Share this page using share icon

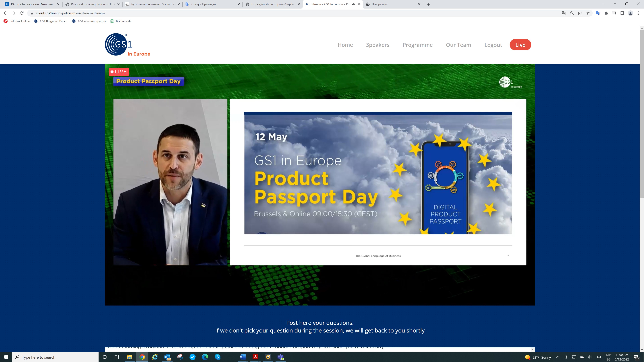click(580, 13)
